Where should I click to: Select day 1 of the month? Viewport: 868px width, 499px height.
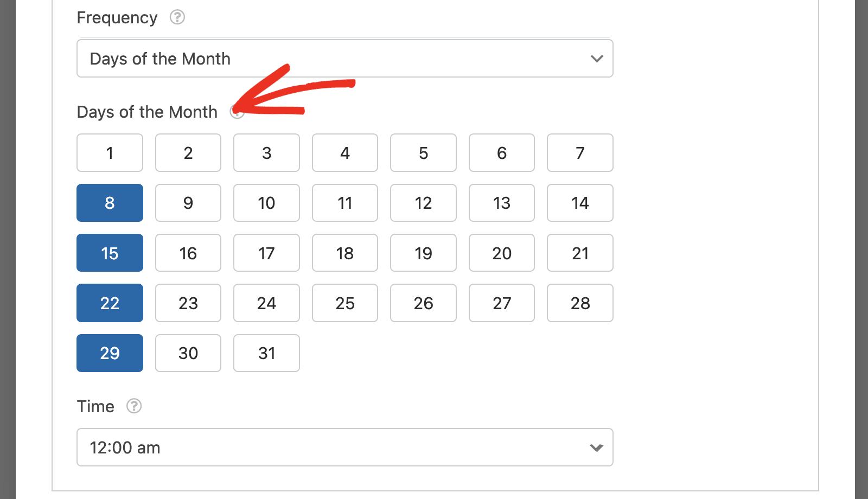click(x=110, y=153)
